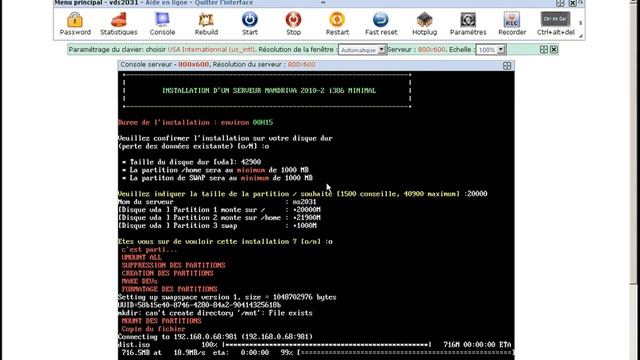The height and width of the screenshot is (360, 640).
Task: Stop the server with Stop icon
Action: tap(293, 24)
